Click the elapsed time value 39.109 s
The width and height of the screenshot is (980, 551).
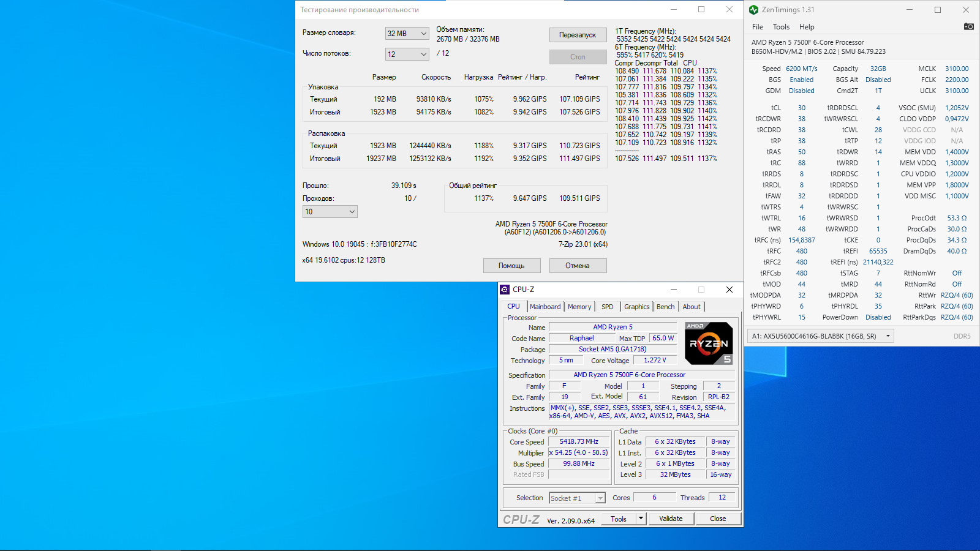tap(404, 186)
